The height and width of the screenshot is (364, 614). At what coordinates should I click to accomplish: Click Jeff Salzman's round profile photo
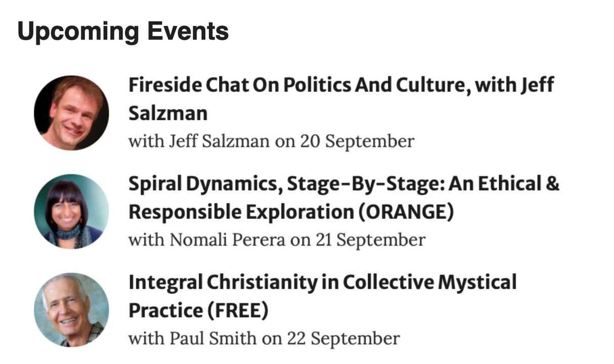[71, 113]
